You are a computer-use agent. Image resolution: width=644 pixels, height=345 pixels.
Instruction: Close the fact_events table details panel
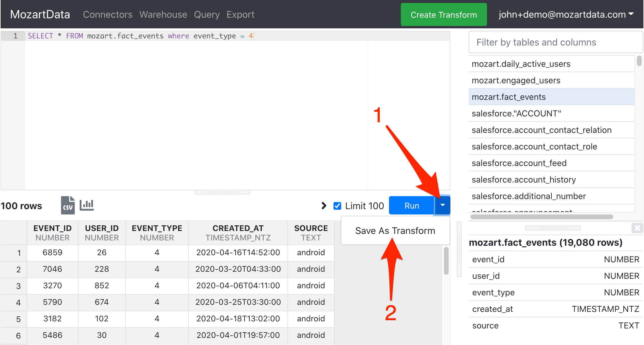coord(637,228)
